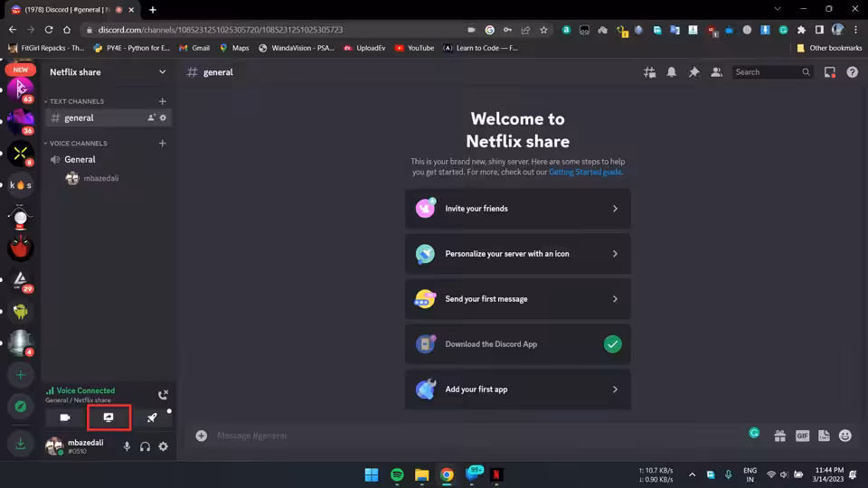Click the Grammarly icon in message box
The image size is (868, 488).
[754, 433]
